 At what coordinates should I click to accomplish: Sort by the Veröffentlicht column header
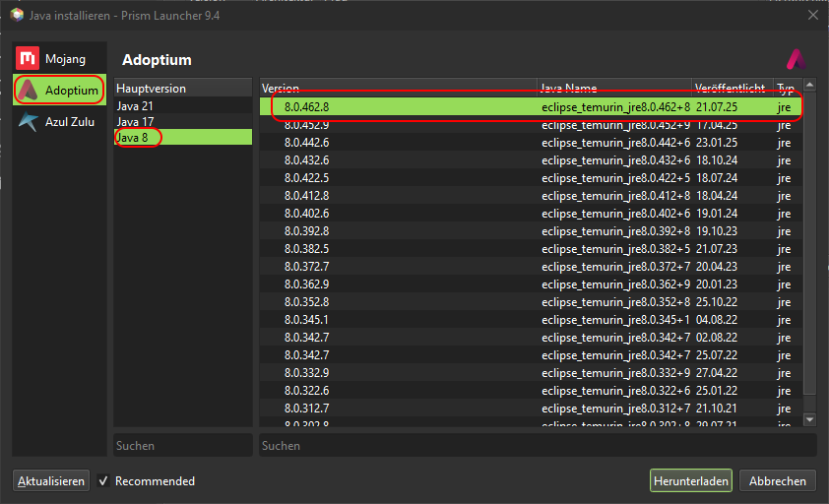click(733, 88)
